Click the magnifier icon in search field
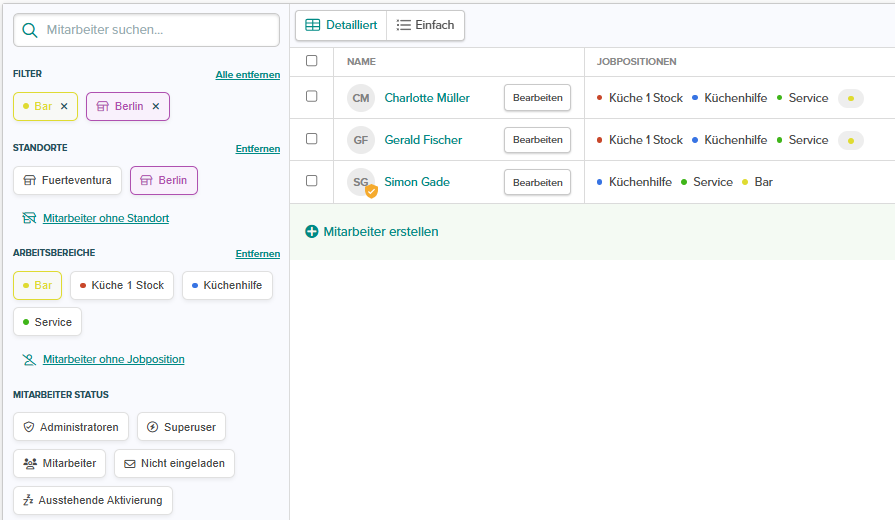895x520 pixels. pos(31,30)
